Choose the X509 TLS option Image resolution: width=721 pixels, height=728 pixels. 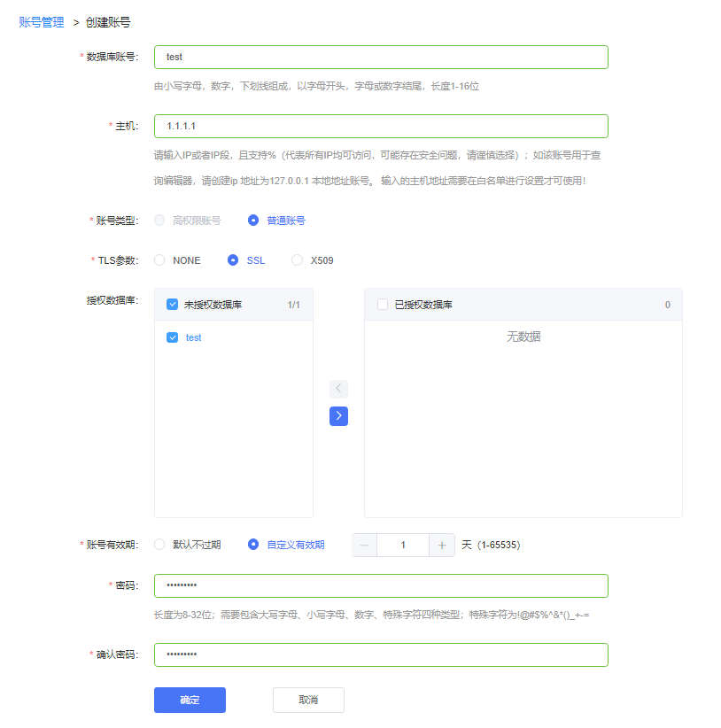[298, 260]
